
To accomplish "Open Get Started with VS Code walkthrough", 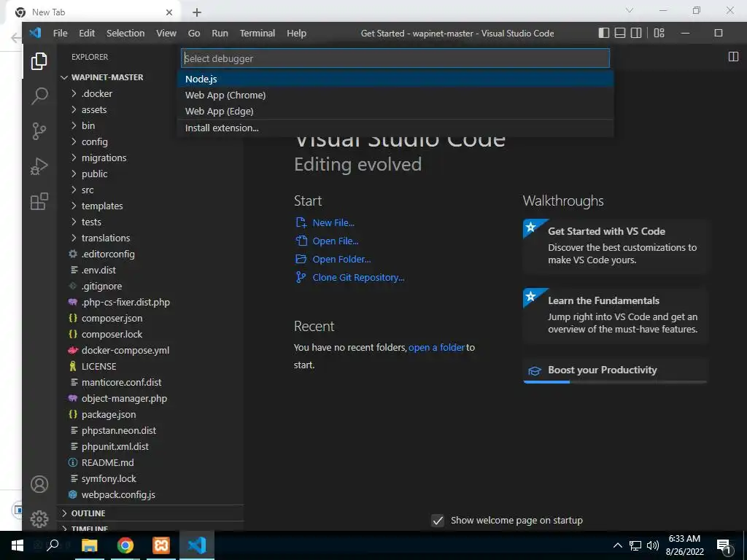I will click(x=614, y=245).
